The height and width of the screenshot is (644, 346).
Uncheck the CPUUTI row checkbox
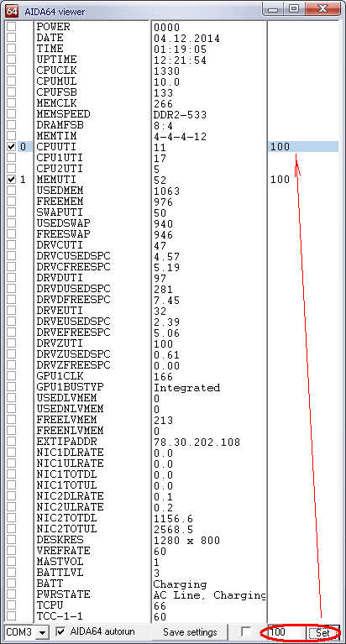tap(12, 147)
